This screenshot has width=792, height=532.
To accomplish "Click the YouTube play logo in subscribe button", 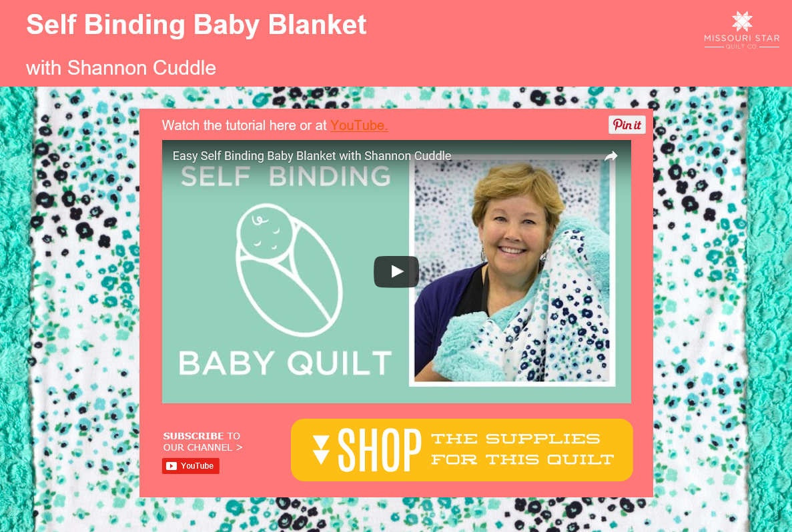I will click(x=171, y=466).
